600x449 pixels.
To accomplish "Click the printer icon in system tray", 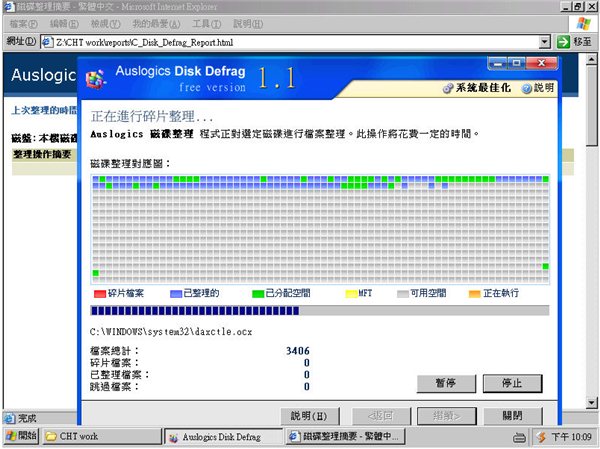I will (520, 436).
